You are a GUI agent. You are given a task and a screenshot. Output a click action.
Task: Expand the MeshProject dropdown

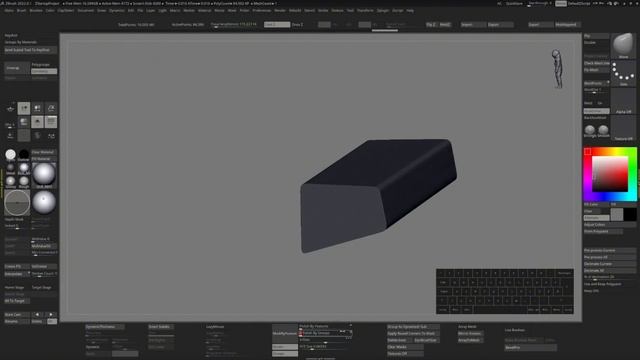pos(596,83)
